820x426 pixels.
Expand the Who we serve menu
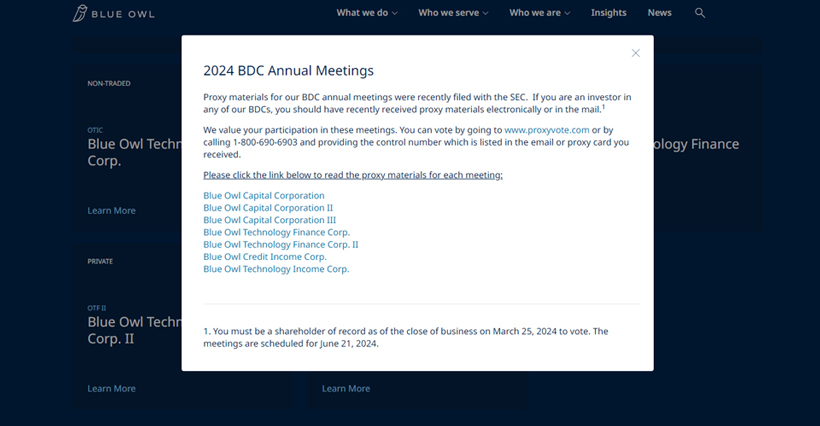point(453,13)
